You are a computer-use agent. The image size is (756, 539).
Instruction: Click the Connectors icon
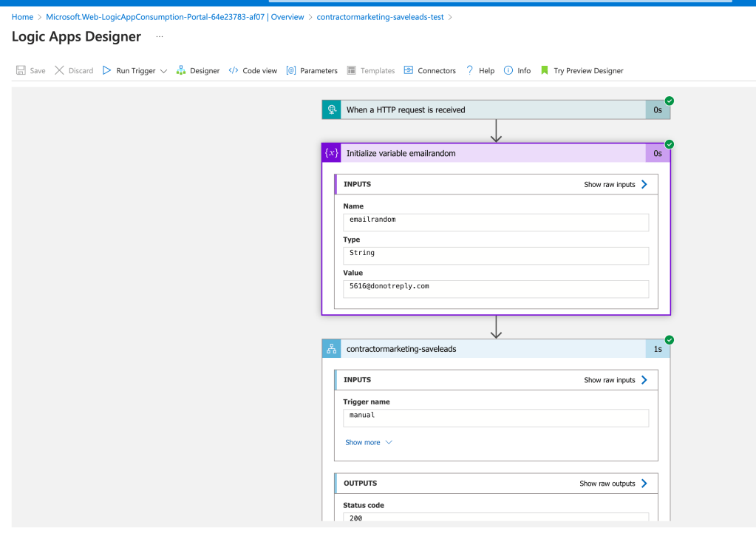point(409,70)
